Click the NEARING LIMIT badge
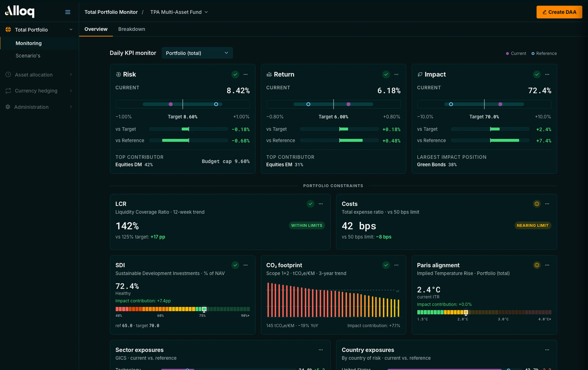Viewport: 588px width, 370px height. point(533,225)
